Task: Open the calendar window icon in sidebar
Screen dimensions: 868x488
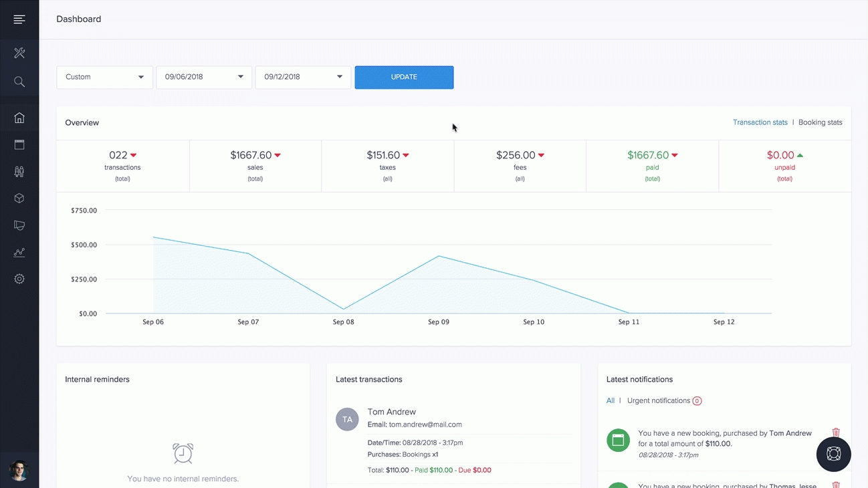Action: 19,144
